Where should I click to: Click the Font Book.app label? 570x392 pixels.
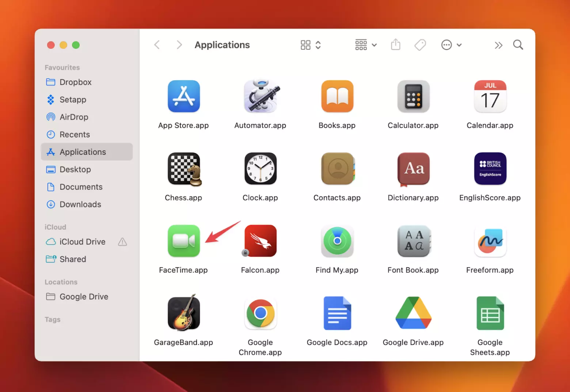[x=413, y=270]
